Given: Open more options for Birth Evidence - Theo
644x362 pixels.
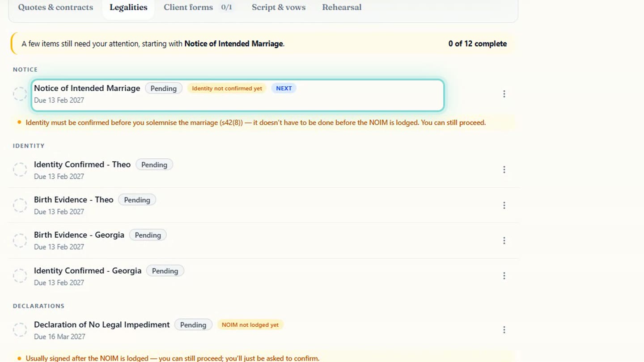Looking at the screenshot, I should pos(504,206).
